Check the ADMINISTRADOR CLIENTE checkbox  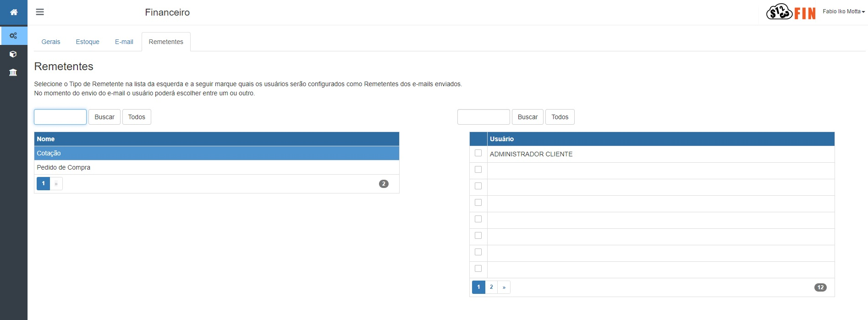478,153
